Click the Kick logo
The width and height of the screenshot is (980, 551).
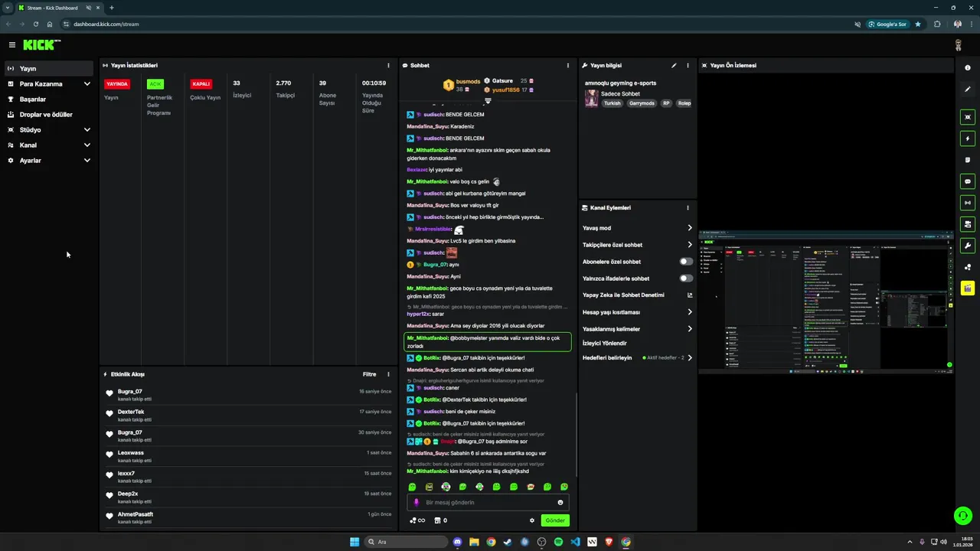(x=41, y=45)
